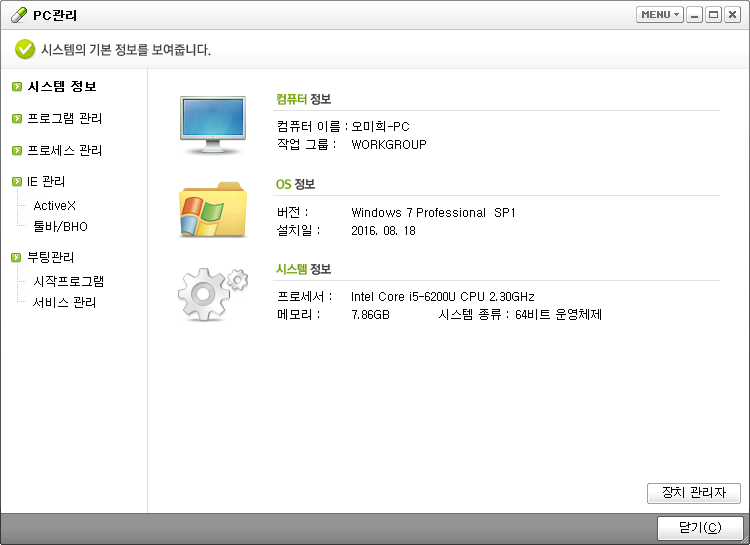Open 프로세스 관리 section
750x545 pixels.
[65, 150]
